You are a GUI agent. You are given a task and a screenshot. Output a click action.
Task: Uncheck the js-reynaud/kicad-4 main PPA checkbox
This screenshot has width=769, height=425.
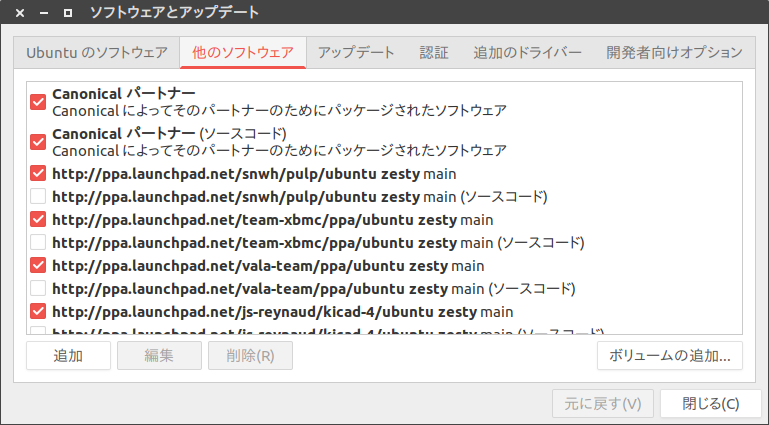coord(38,311)
